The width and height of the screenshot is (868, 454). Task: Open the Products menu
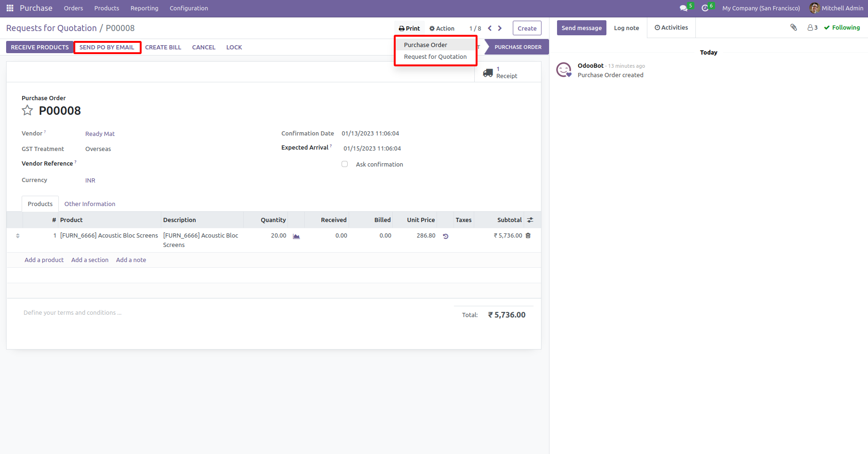point(107,8)
